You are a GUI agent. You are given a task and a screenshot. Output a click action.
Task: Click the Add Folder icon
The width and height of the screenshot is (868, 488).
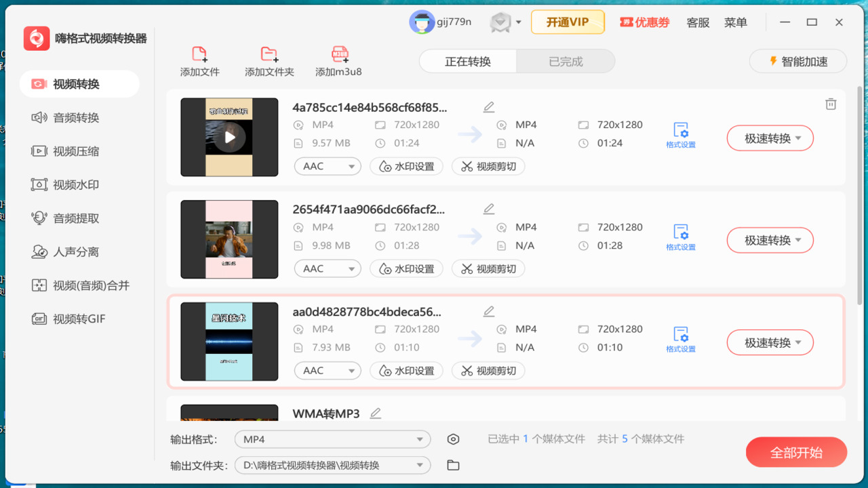(x=269, y=55)
